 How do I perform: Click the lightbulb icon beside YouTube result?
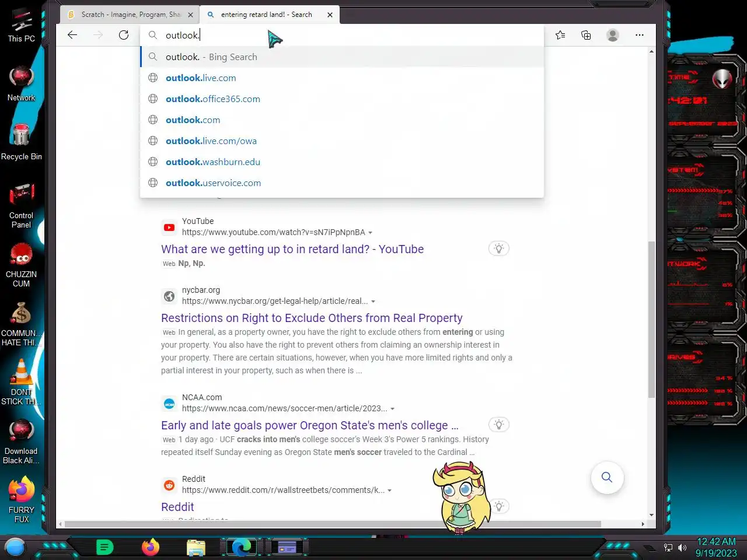click(499, 249)
